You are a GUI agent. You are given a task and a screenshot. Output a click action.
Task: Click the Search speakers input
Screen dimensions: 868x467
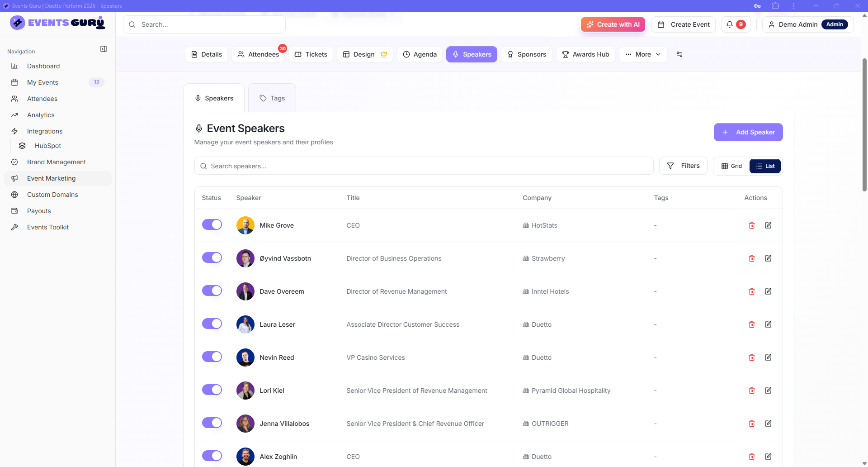pos(424,166)
